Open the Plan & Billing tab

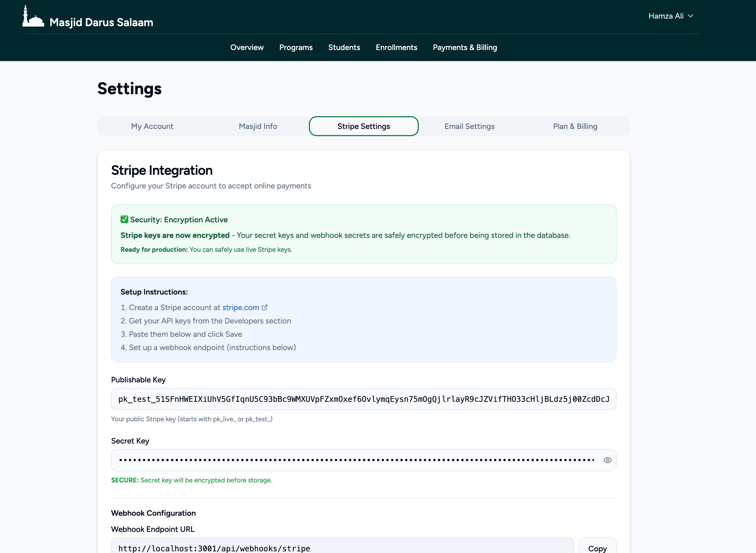[575, 126]
